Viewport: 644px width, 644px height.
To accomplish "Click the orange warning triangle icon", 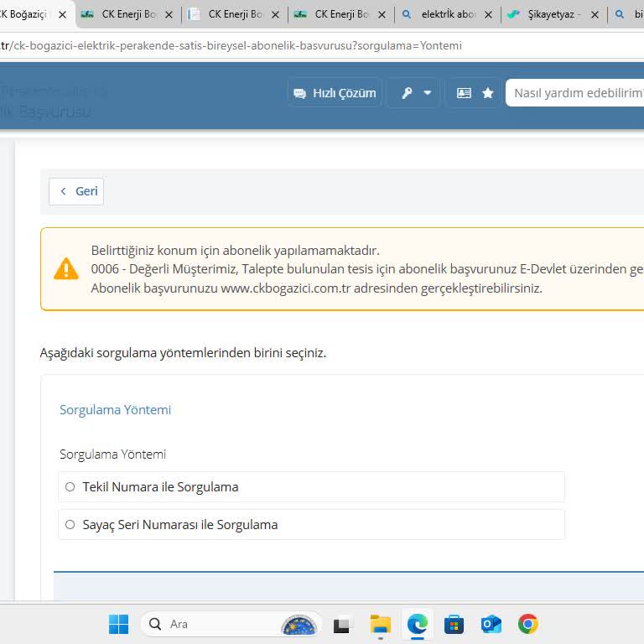I will point(65,268).
